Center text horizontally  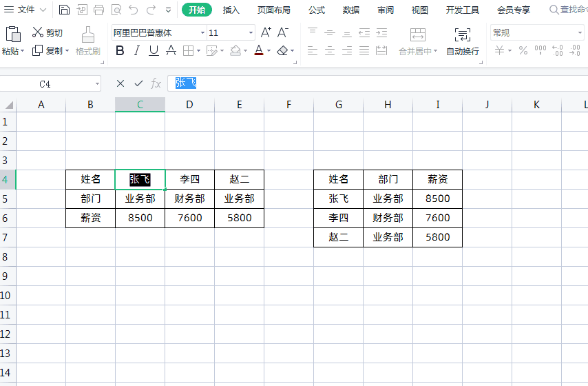pyautogui.click(x=330, y=50)
